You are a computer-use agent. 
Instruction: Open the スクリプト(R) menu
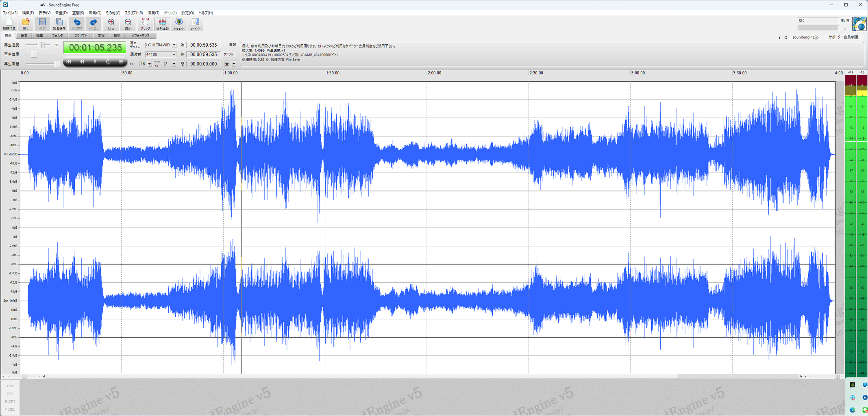click(134, 13)
